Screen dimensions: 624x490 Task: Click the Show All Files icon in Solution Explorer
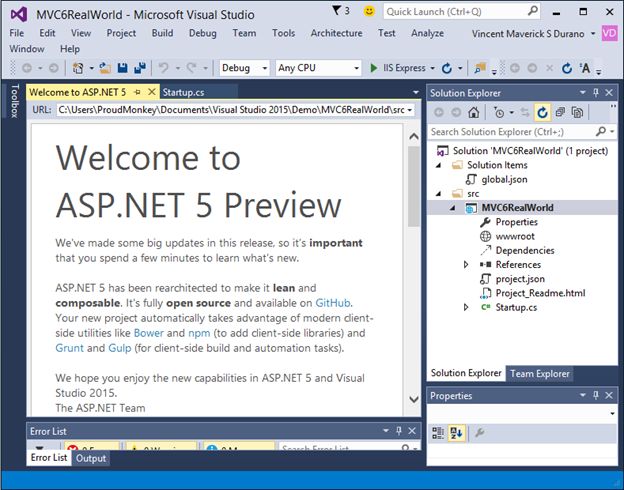tap(577, 113)
